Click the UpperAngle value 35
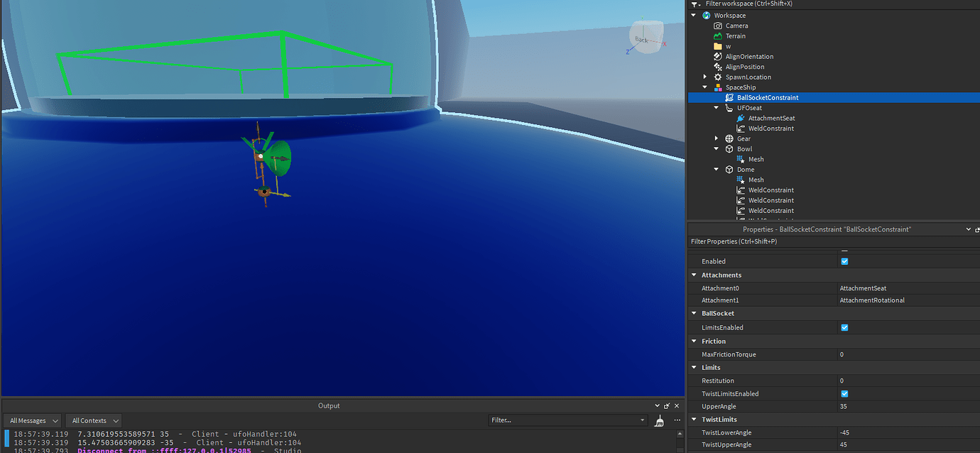 (844, 407)
